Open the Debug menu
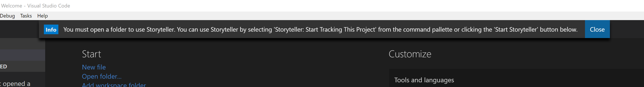This screenshot has width=644, height=87. click(7, 16)
